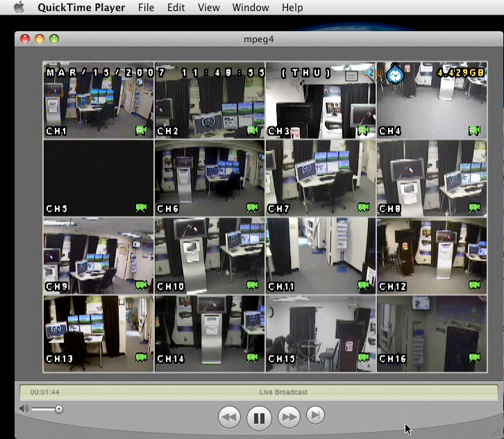Click the CH7 camera recording icon
The image size is (504, 439).
coord(363,208)
